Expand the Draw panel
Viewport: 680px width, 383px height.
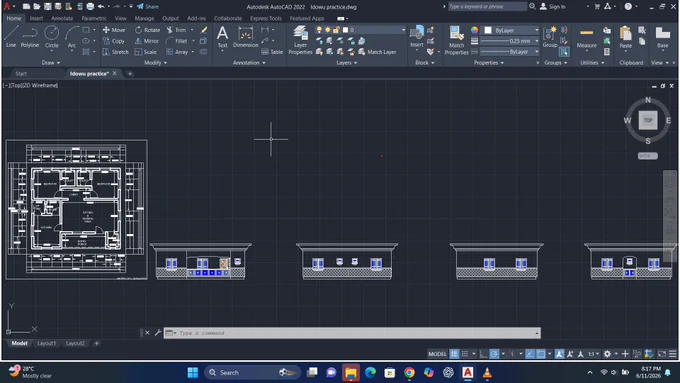[x=51, y=62]
